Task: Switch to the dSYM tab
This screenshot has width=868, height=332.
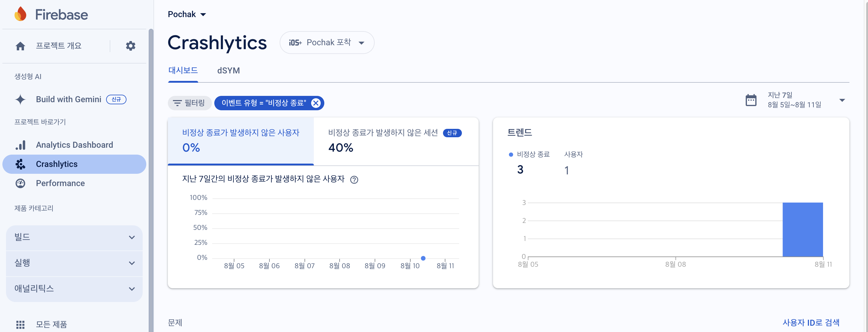Action: pyautogui.click(x=228, y=71)
